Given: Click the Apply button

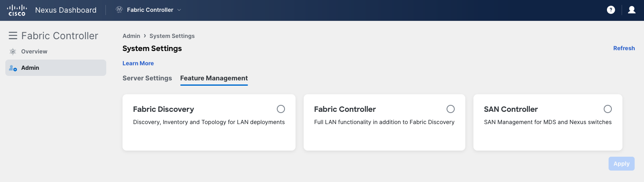Looking at the screenshot, I should [x=622, y=164].
